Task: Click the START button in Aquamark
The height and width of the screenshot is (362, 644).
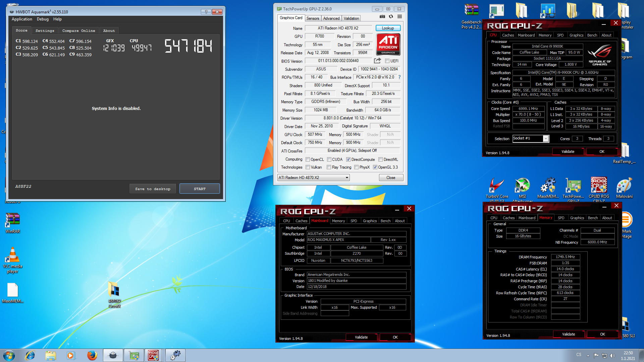Action: [200, 189]
